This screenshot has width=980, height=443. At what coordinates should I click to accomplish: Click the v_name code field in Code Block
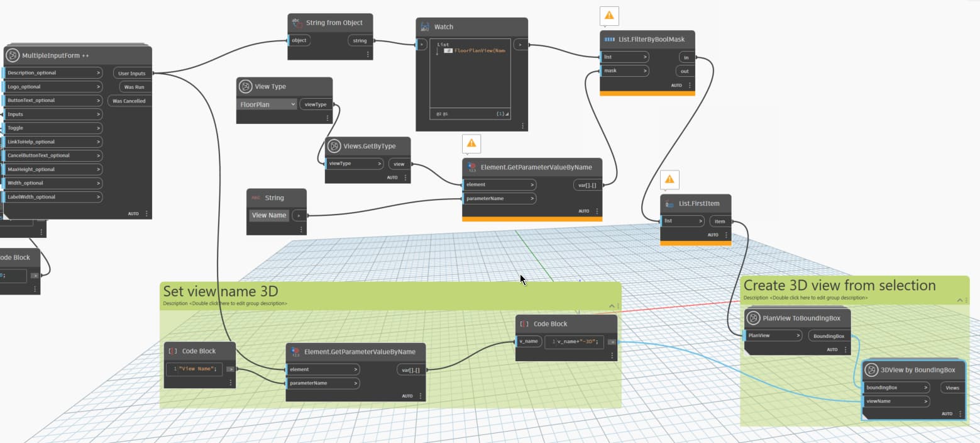pyautogui.click(x=575, y=342)
